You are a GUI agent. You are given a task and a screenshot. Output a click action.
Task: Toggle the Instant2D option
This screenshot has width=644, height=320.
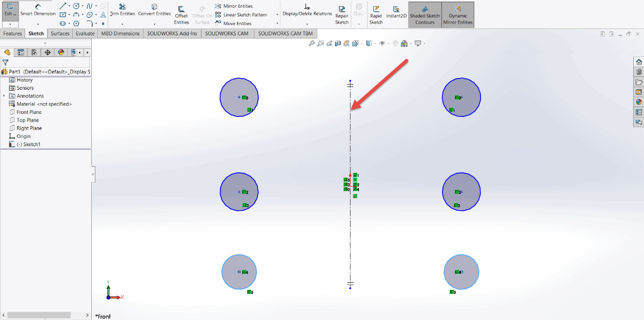pyautogui.click(x=396, y=12)
